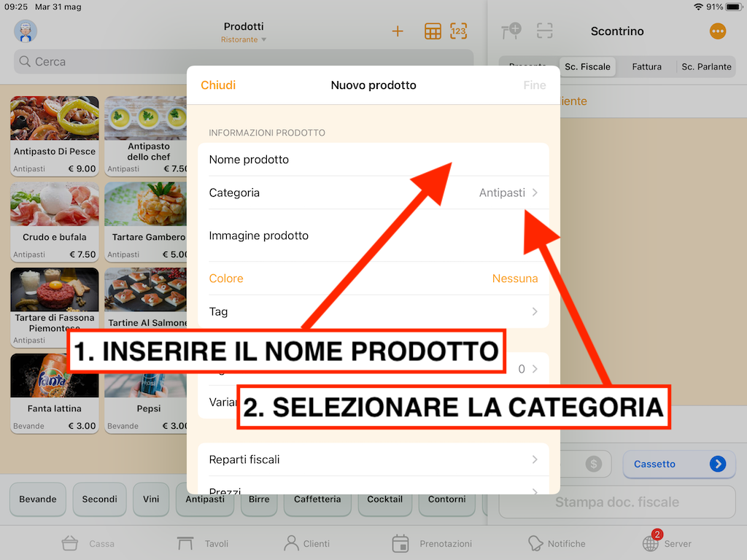747x560 pixels.
Task: Select the Tartare Gambero product
Action: pyautogui.click(x=146, y=222)
